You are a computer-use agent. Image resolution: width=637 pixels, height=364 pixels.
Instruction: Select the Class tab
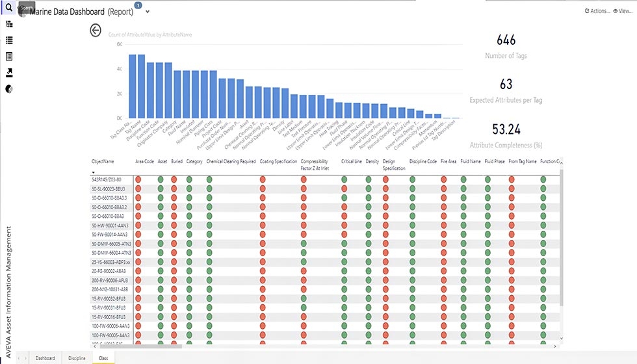pyautogui.click(x=103, y=357)
